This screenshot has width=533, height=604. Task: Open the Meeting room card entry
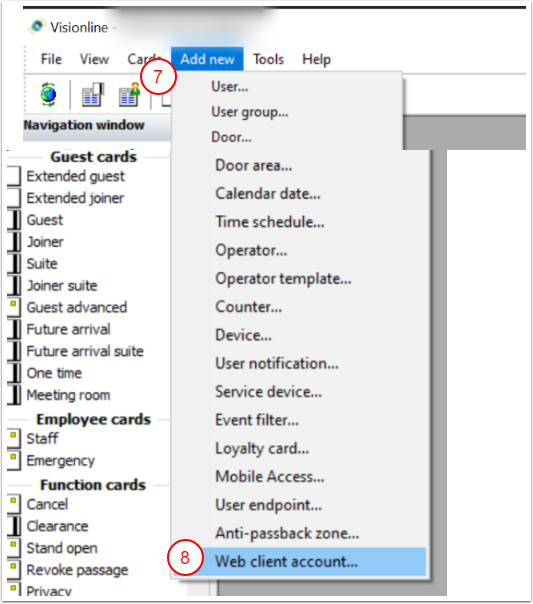click(x=68, y=395)
